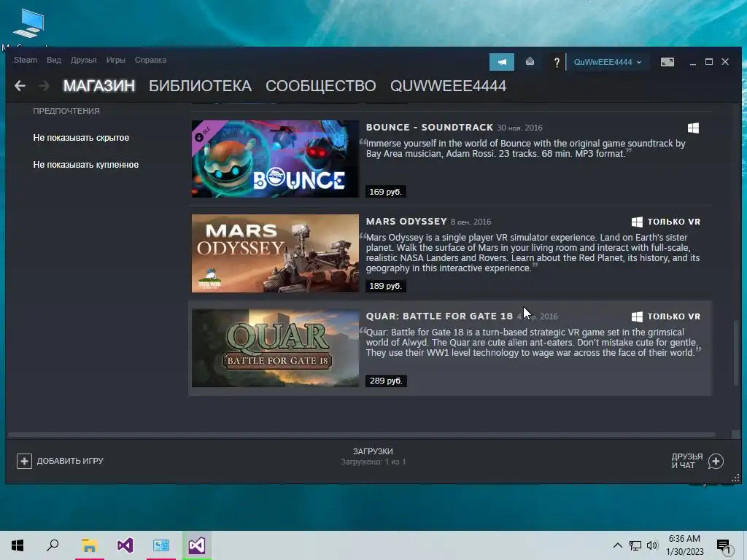The height and width of the screenshot is (560, 747).
Task: Open the Игры menu
Action: pyautogui.click(x=116, y=60)
